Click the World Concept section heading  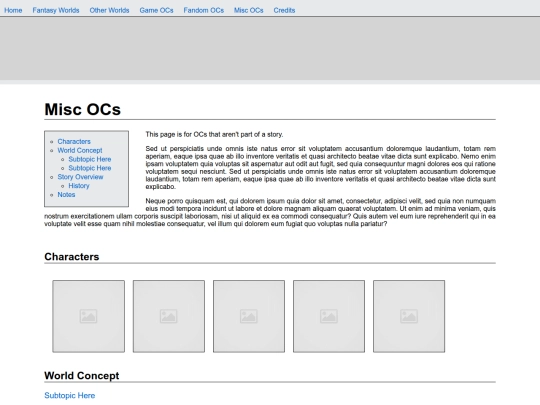pyautogui.click(x=82, y=375)
